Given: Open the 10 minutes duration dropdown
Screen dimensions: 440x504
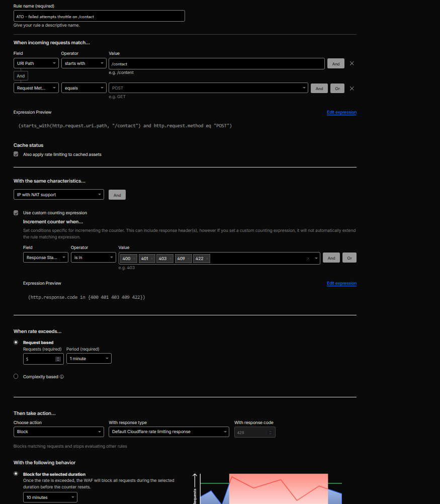Looking at the screenshot, I should click(x=50, y=497).
